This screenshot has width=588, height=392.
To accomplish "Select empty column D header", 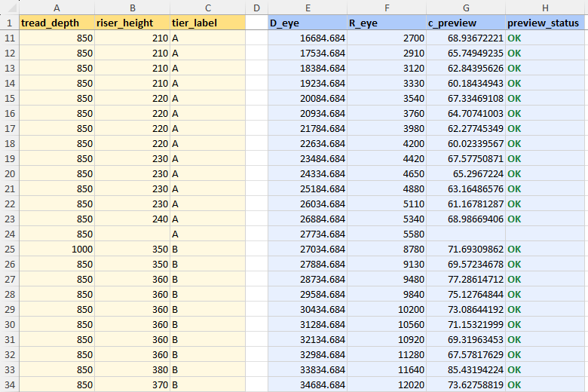I will pyautogui.click(x=256, y=8).
